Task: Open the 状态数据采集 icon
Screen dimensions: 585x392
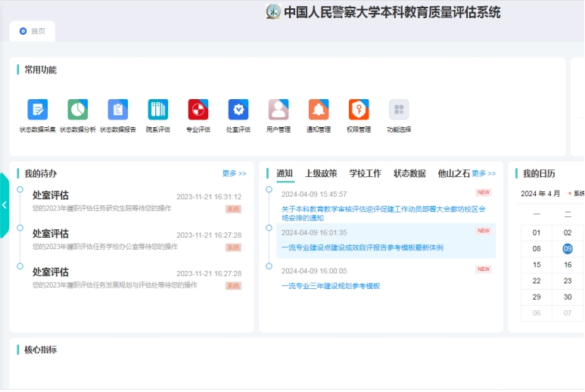Action: [x=38, y=110]
